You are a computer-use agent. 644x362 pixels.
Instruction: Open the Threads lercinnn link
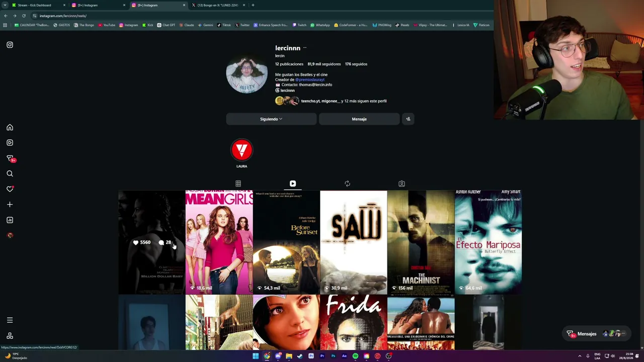(285, 90)
